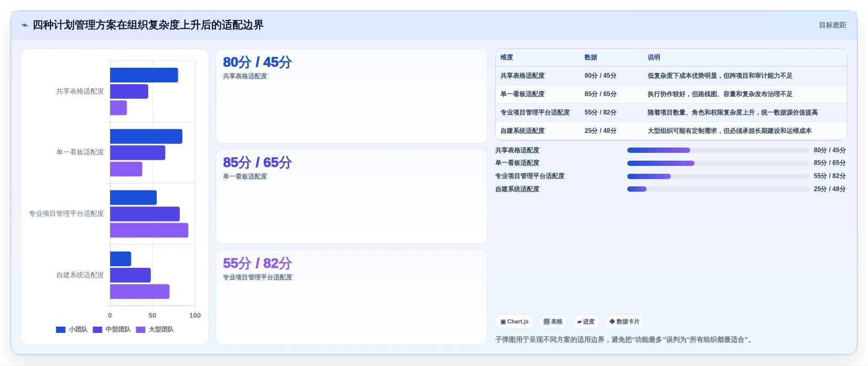868x366 pixels.
Task: Select the 55分 / 82分 card value
Action: tap(258, 264)
